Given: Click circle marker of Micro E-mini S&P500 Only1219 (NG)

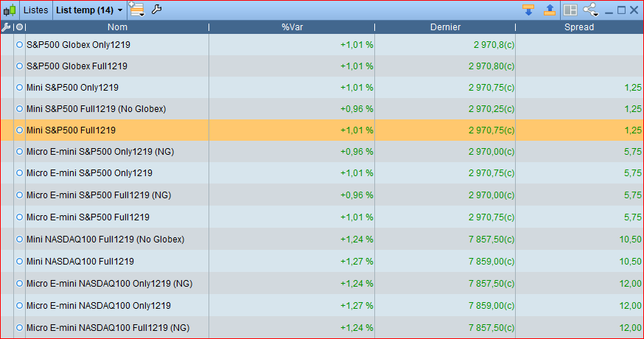Looking at the screenshot, I should coord(19,152).
